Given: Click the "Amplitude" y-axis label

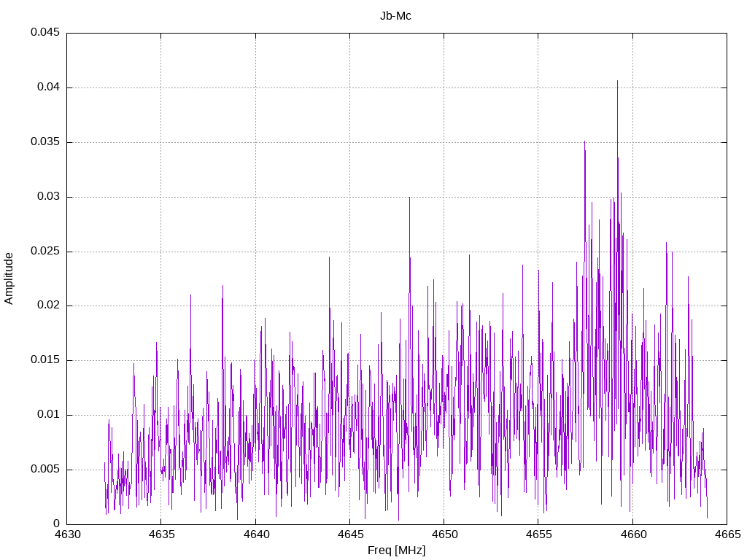Looking at the screenshot, I should point(9,279).
